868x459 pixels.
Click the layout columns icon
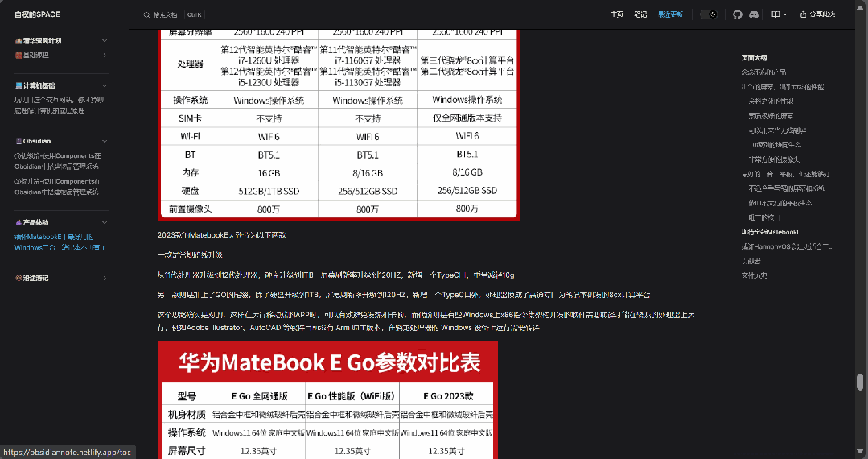point(775,14)
